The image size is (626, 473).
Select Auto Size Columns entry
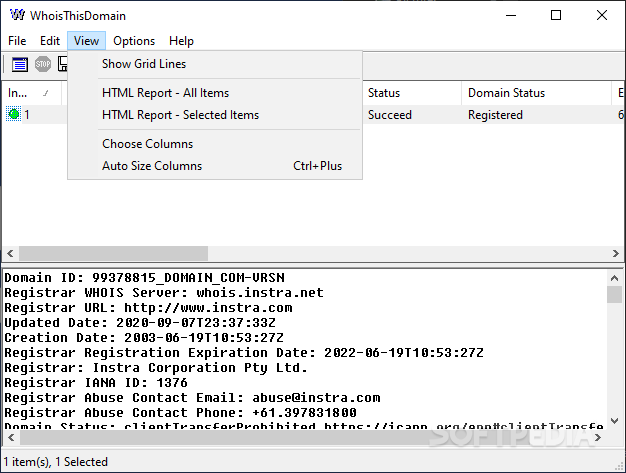tap(215, 166)
